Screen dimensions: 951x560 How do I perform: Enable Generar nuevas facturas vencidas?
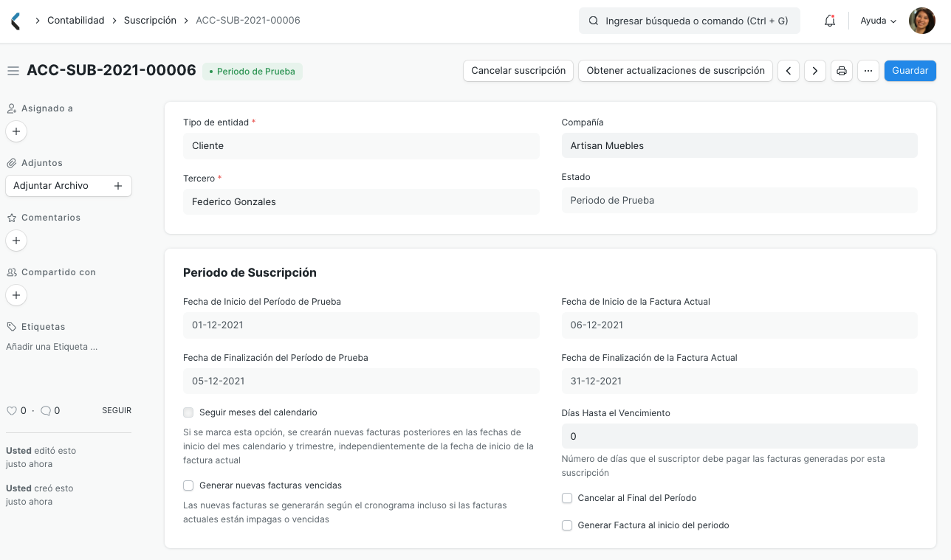pyautogui.click(x=188, y=485)
